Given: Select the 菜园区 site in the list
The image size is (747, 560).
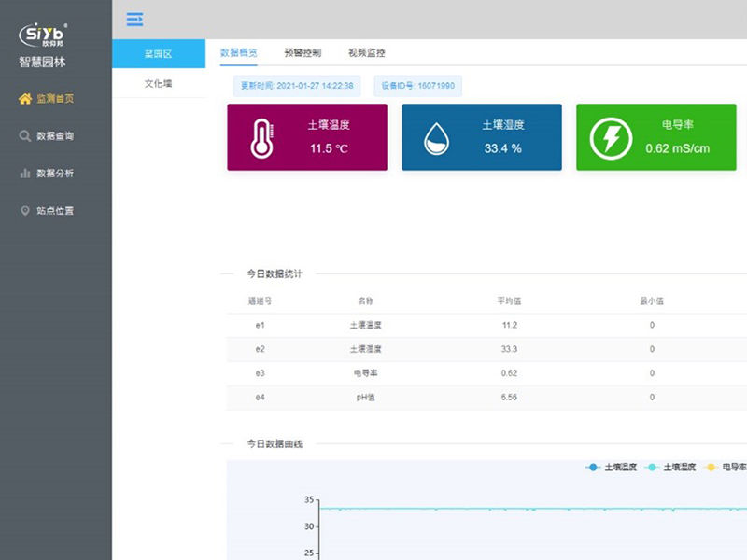Looking at the screenshot, I should tap(159, 54).
